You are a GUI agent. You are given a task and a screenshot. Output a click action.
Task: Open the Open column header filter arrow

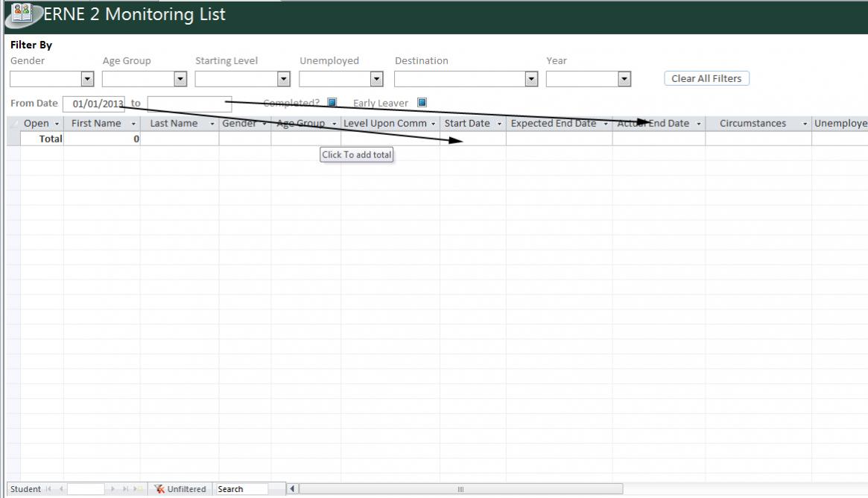57,124
